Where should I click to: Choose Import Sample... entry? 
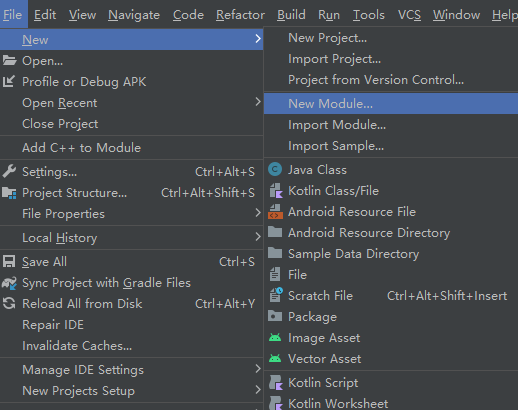(391, 146)
